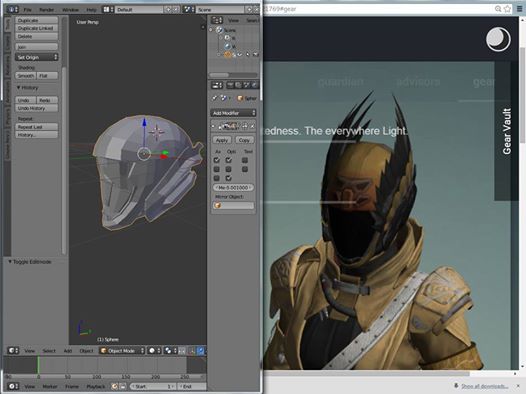Toggle the 3D manipulator axes icon
The height and width of the screenshot is (394, 526).
pyautogui.click(x=192, y=351)
